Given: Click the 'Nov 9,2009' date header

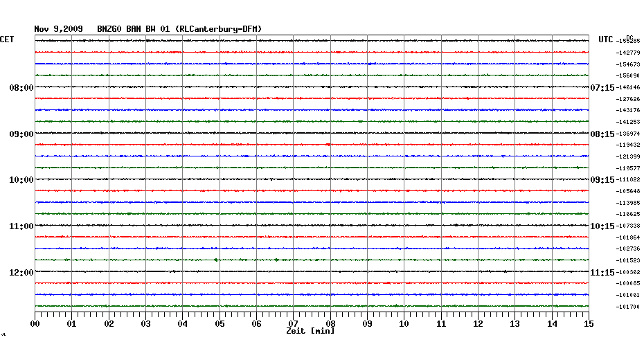Looking at the screenshot, I should tap(59, 28).
